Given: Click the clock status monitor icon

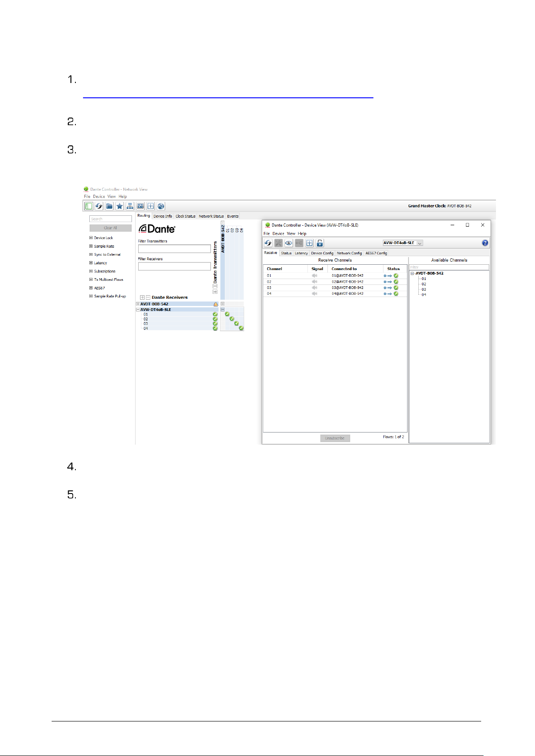Looking at the screenshot, I should [140, 206].
